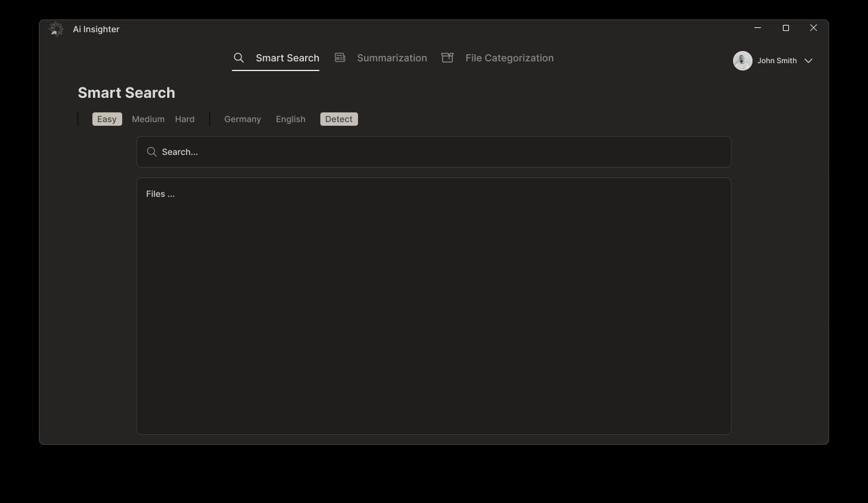Click the search icon inside the search bar
This screenshot has width=868, height=503.
[x=151, y=151]
